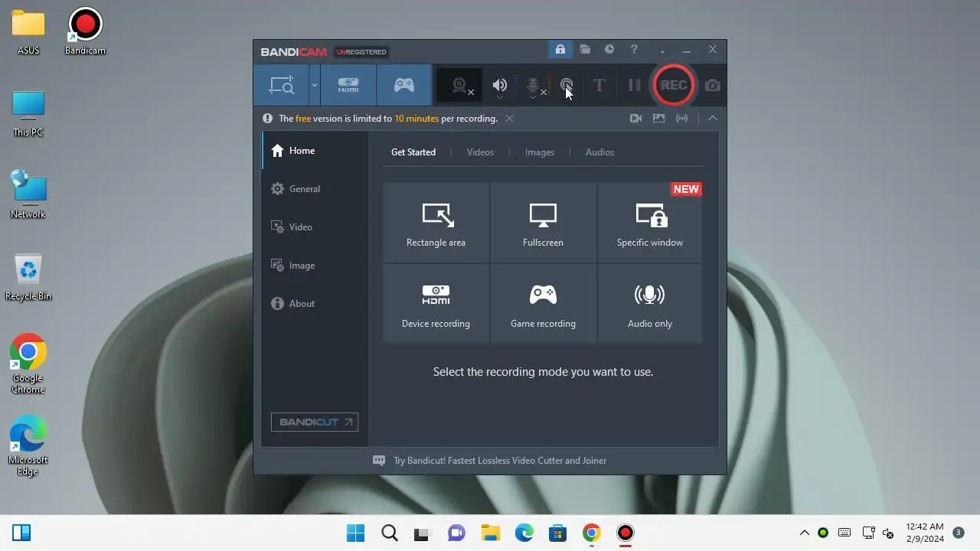980x551 pixels.
Task: Open the widgets icon in taskbar corner
Action: pos(21,533)
